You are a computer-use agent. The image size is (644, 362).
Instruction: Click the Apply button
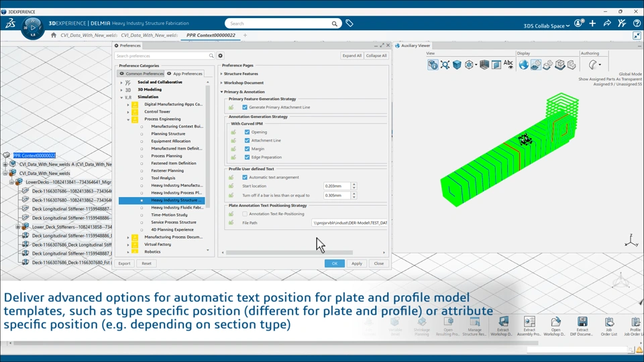point(356,263)
